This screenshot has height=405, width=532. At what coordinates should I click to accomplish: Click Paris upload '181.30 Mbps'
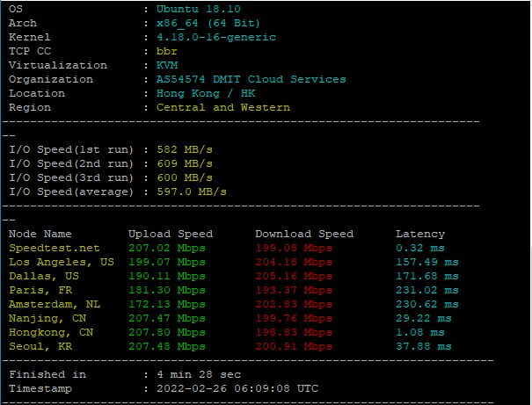(x=167, y=291)
